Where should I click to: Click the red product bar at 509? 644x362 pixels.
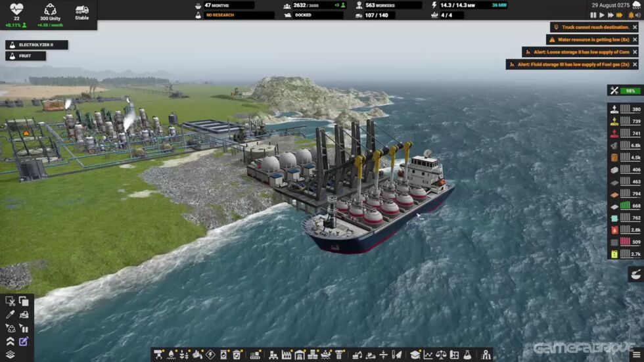tap(625, 242)
